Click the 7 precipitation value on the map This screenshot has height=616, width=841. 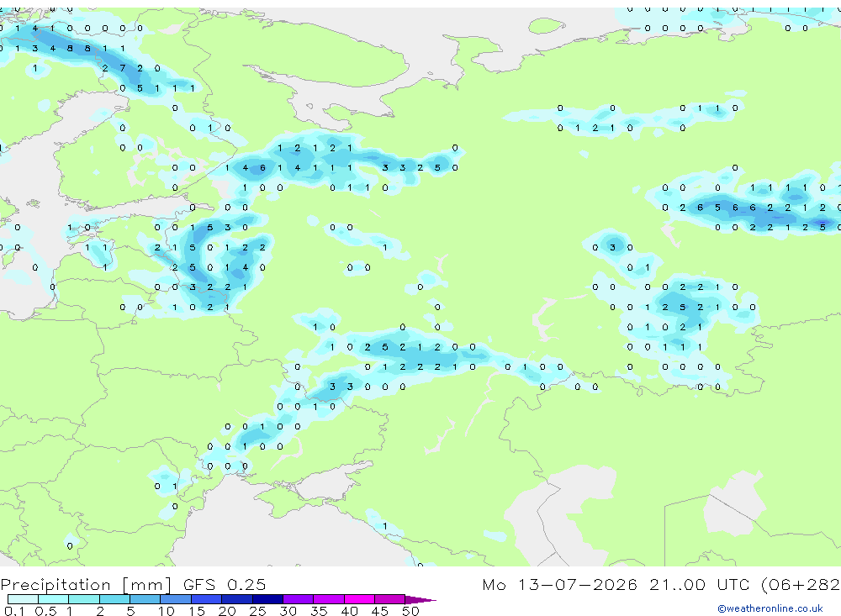tap(123, 68)
